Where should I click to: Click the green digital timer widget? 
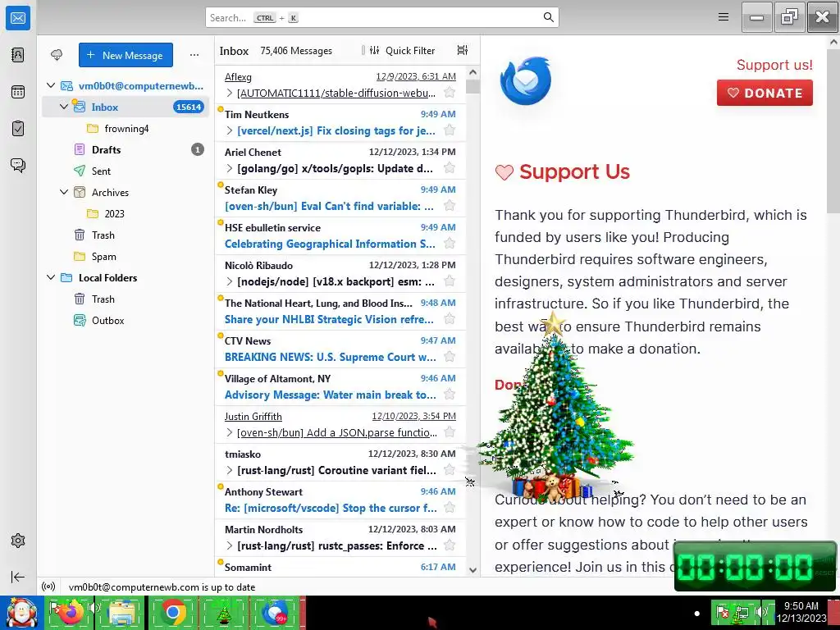[756, 567]
